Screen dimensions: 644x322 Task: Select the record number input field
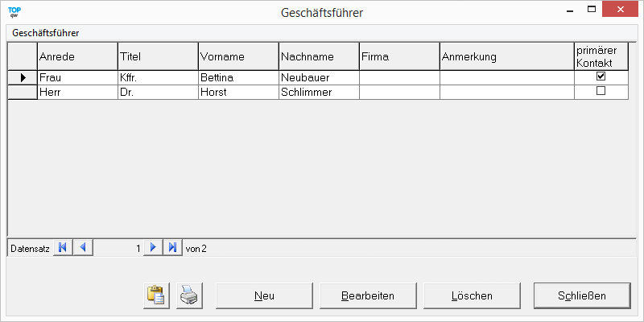pos(118,248)
